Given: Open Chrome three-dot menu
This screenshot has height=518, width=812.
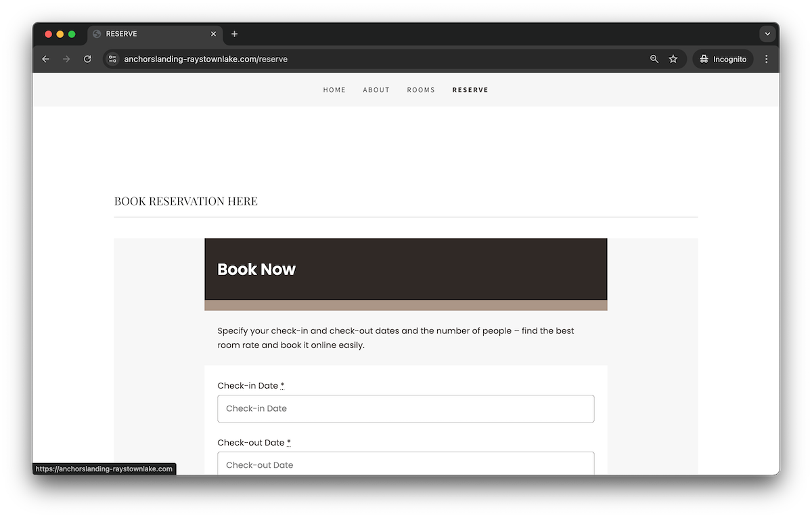Looking at the screenshot, I should pyautogui.click(x=766, y=59).
